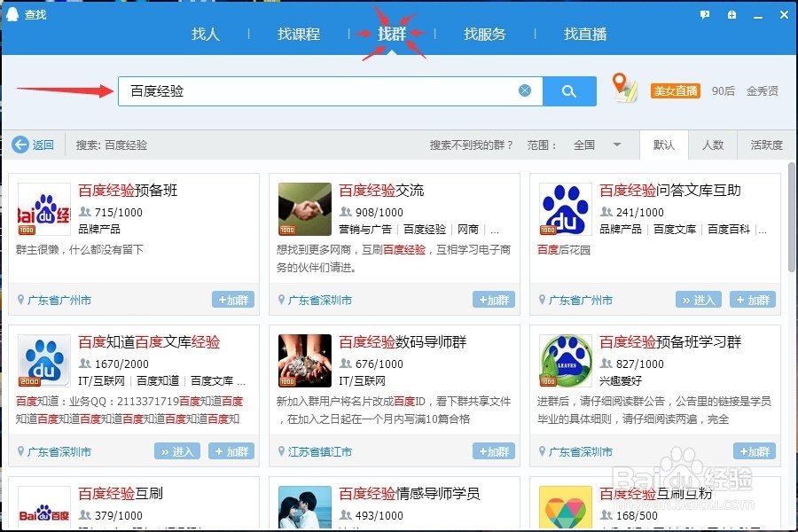Click 兴趣爱好 tag on 百度经验预备班学习群
Screen dimensions: 798x532
point(621,380)
